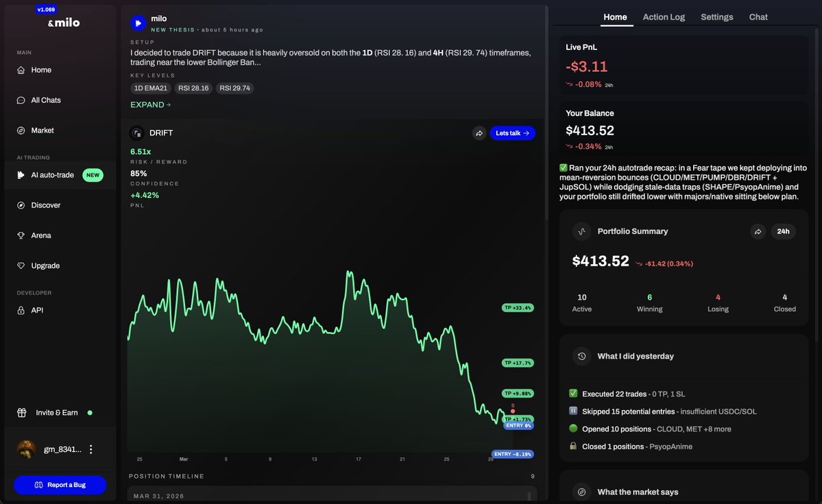Image resolution: width=822 pixels, height=504 pixels.
Task: Click the AI auto-trade play icon
Action: point(21,175)
